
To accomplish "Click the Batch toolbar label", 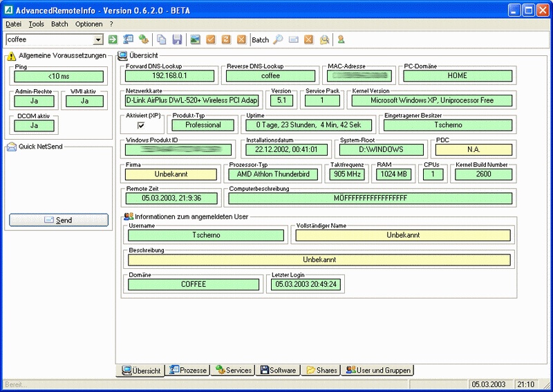I will pyautogui.click(x=261, y=40).
